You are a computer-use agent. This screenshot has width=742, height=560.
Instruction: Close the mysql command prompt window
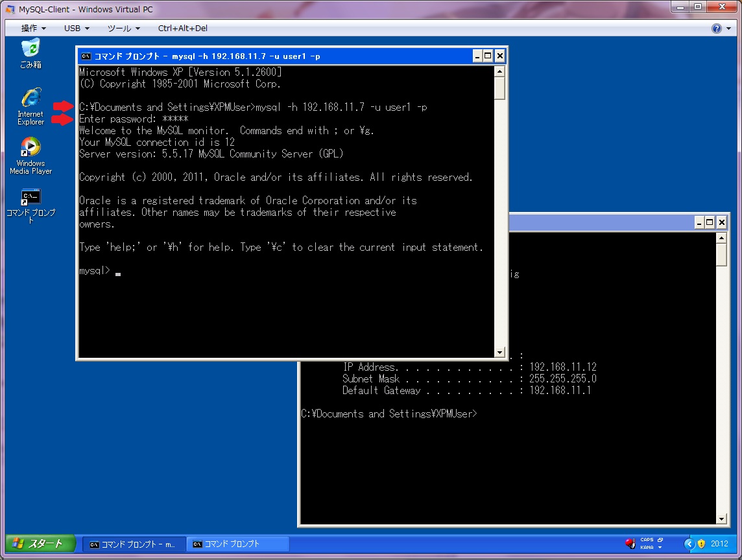click(499, 56)
